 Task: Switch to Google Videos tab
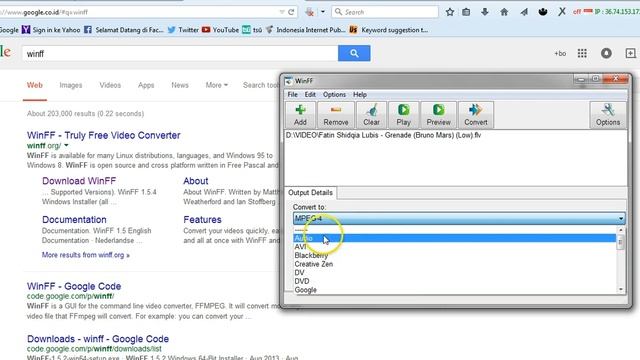coord(110,85)
